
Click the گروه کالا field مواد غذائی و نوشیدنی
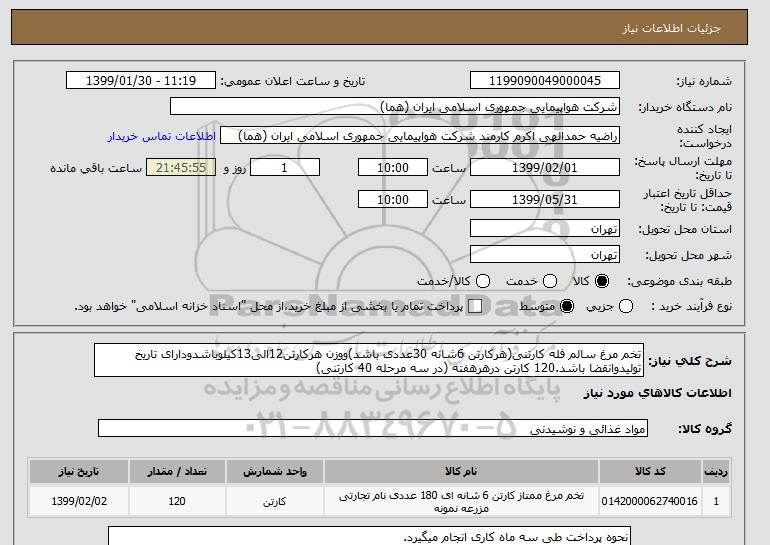click(373, 429)
